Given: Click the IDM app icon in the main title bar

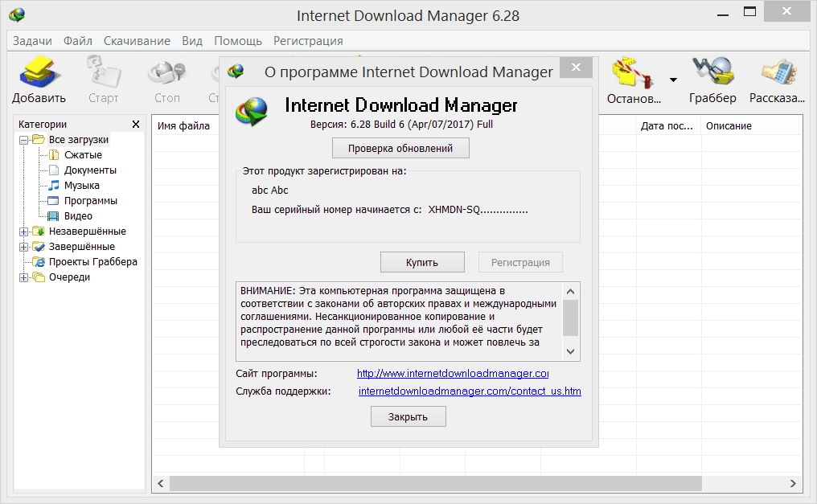Looking at the screenshot, I should pyautogui.click(x=17, y=14).
